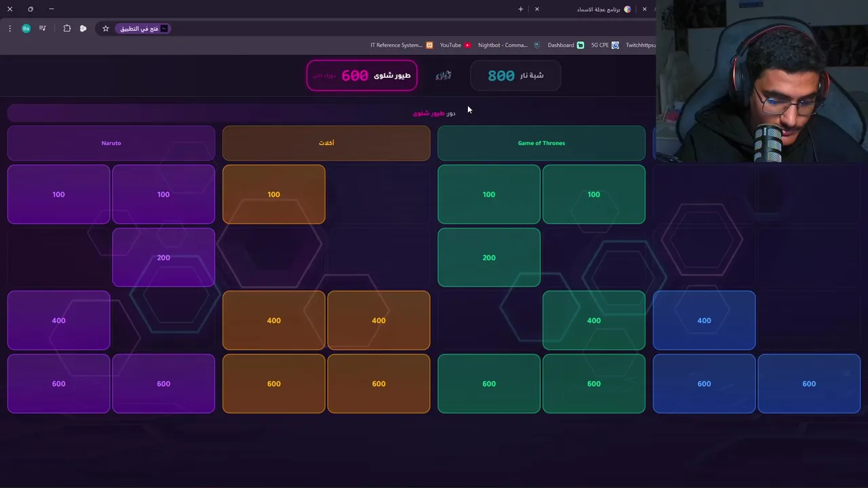Open the media controls playlist icon
The height and width of the screenshot is (488, 868).
[43, 28]
